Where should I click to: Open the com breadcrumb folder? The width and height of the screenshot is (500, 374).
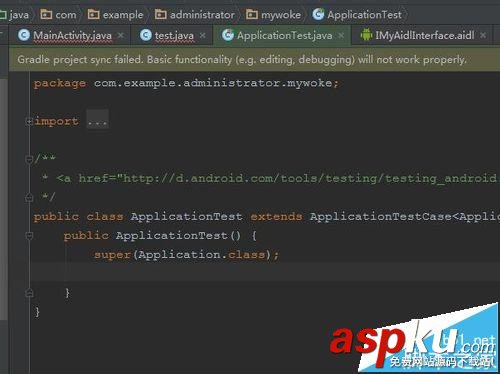click(x=58, y=15)
